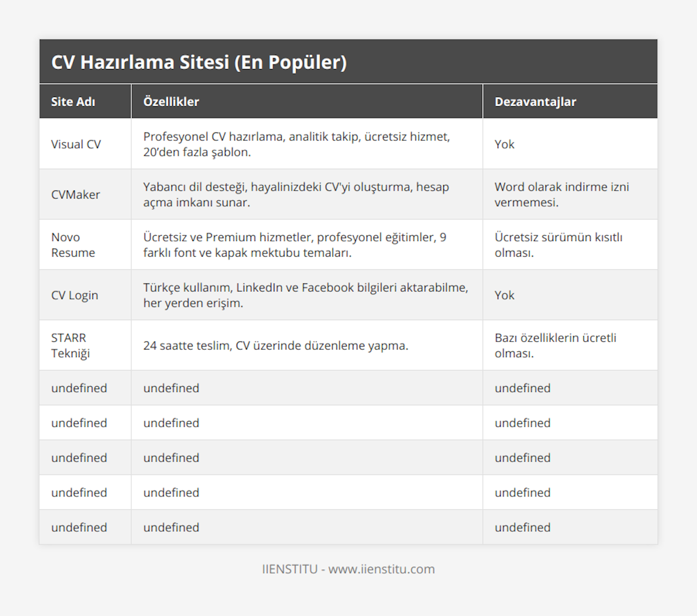
Task: Select the 'Site Adı' column header
Action: [x=73, y=102]
